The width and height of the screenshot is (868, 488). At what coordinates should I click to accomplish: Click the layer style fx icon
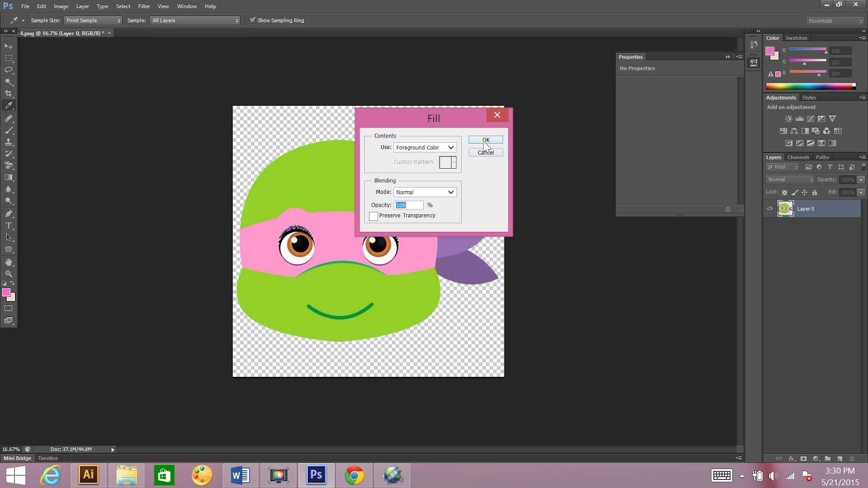[791, 459]
